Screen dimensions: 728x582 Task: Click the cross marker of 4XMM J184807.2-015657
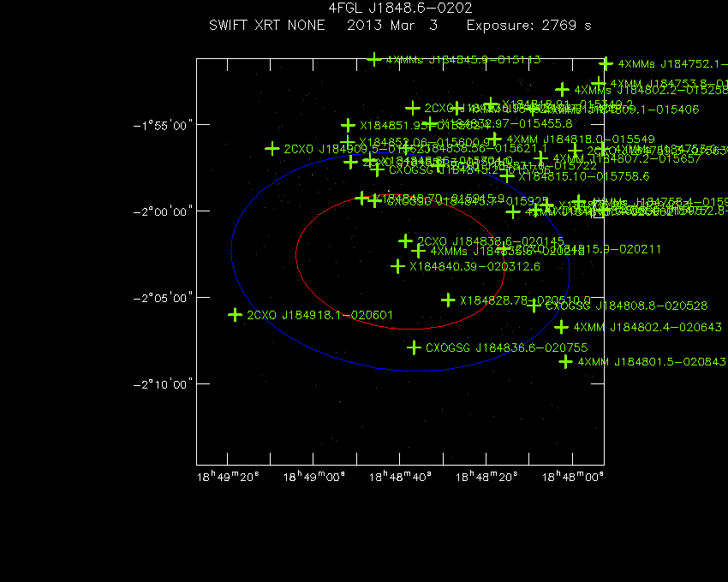(540, 158)
